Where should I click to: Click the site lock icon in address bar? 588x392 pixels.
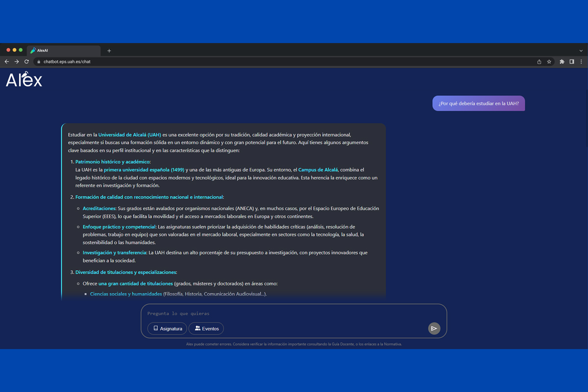[x=38, y=62]
